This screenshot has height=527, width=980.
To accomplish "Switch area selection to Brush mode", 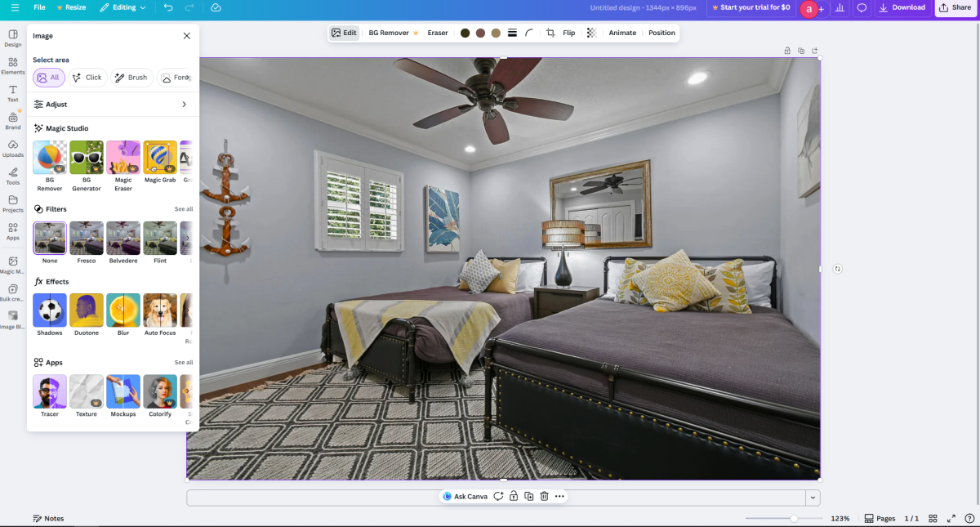I will click(131, 77).
